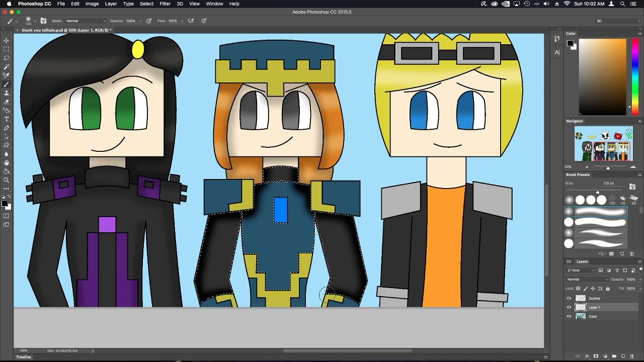Open the layer blend mode Normal dropdown
The height and width of the screenshot is (362, 644).
(587, 279)
